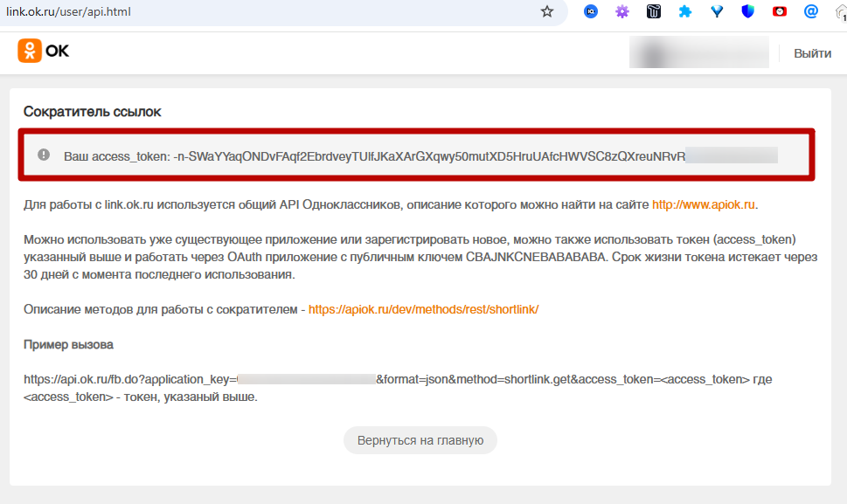Open the black bucket-shaped extension icon
The image size is (847, 504).
[x=654, y=11]
